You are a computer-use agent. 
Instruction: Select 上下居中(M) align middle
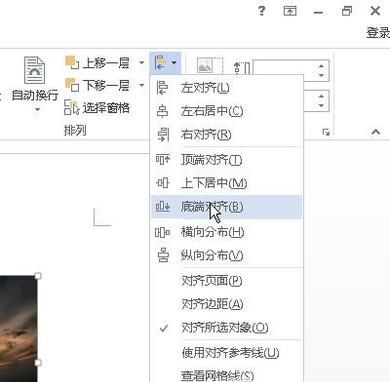(227, 183)
